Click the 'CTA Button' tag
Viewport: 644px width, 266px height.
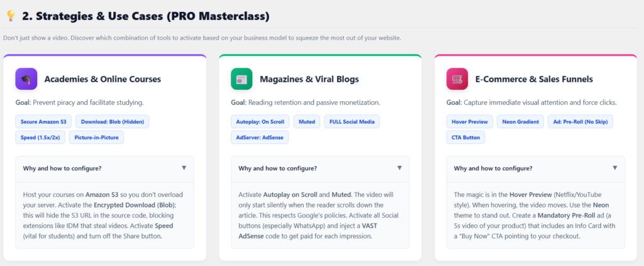point(467,137)
